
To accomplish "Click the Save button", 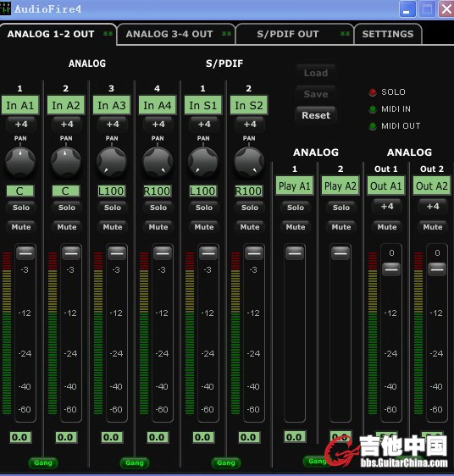I will pyautogui.click(x=316, y=94).
